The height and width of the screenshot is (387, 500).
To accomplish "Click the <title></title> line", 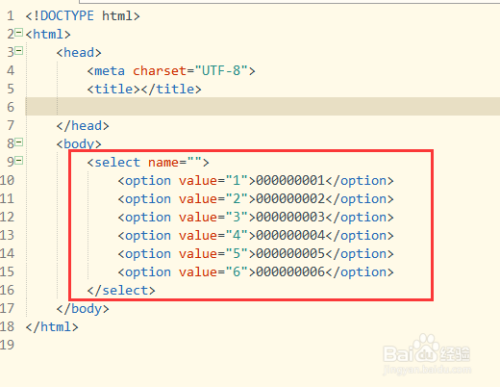I will pos(144,89).
